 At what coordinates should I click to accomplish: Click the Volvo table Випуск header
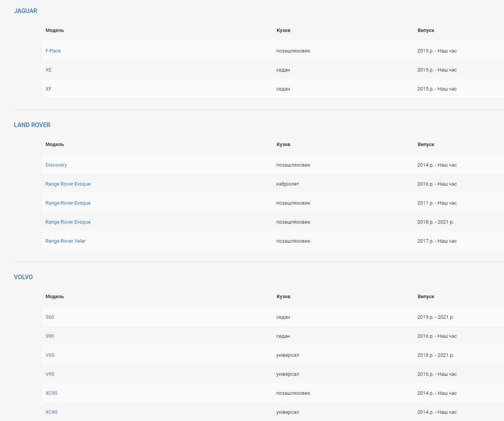[426, 296]
